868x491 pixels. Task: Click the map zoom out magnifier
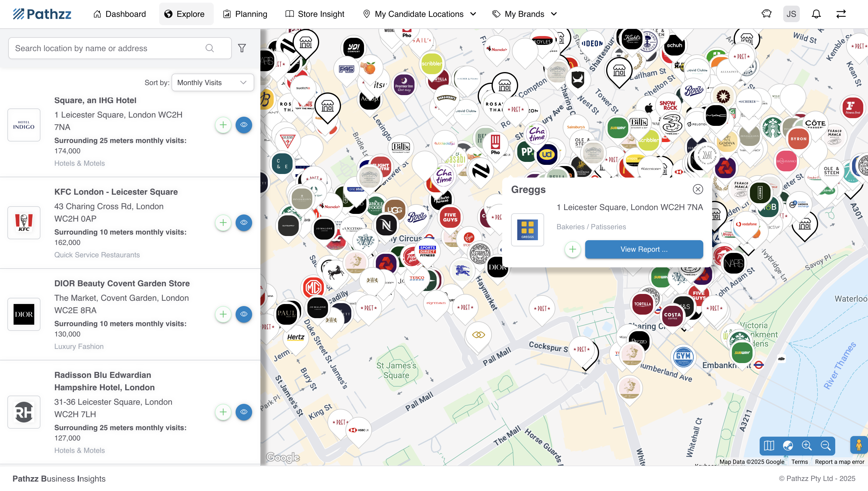(825, 446)
